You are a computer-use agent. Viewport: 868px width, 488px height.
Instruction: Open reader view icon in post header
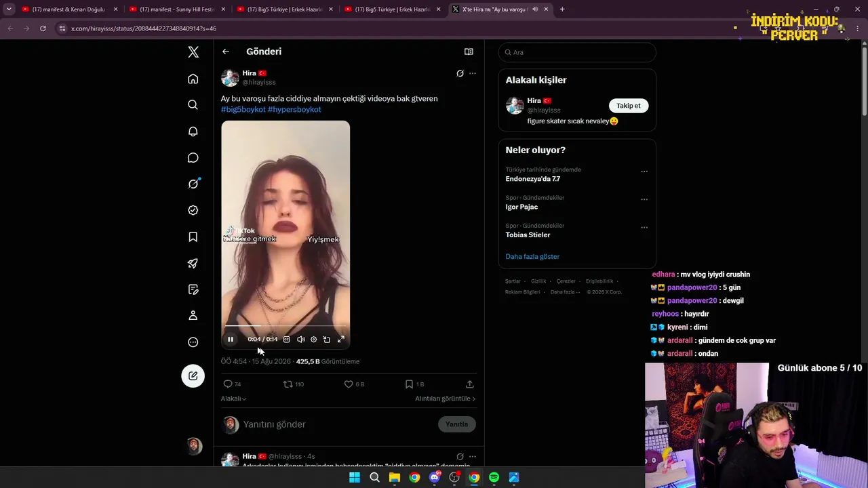(x=469, y=52)
